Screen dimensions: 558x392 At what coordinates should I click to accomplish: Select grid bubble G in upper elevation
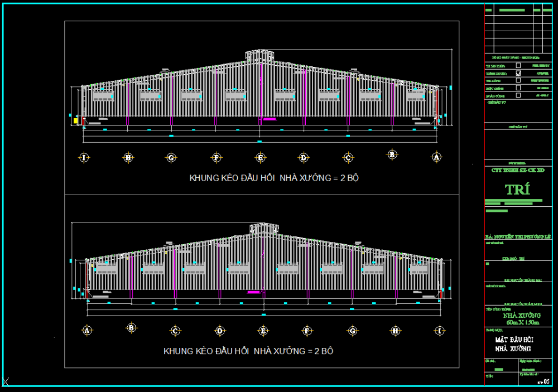click(x=171, y=158)
